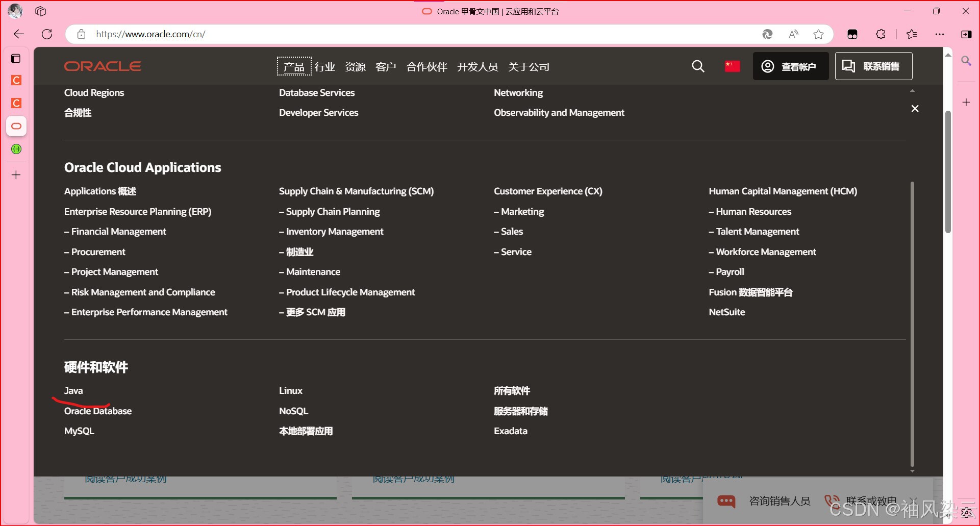Viewport: 980px width, 526px height.
Task: Click the 查看帐户 button
Action: point(791,66)
